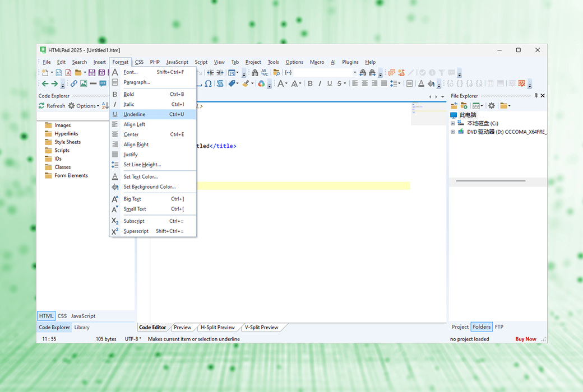583x392 pixels.
Task: Choose Set Line Height... menu entry
Action: 153,165
